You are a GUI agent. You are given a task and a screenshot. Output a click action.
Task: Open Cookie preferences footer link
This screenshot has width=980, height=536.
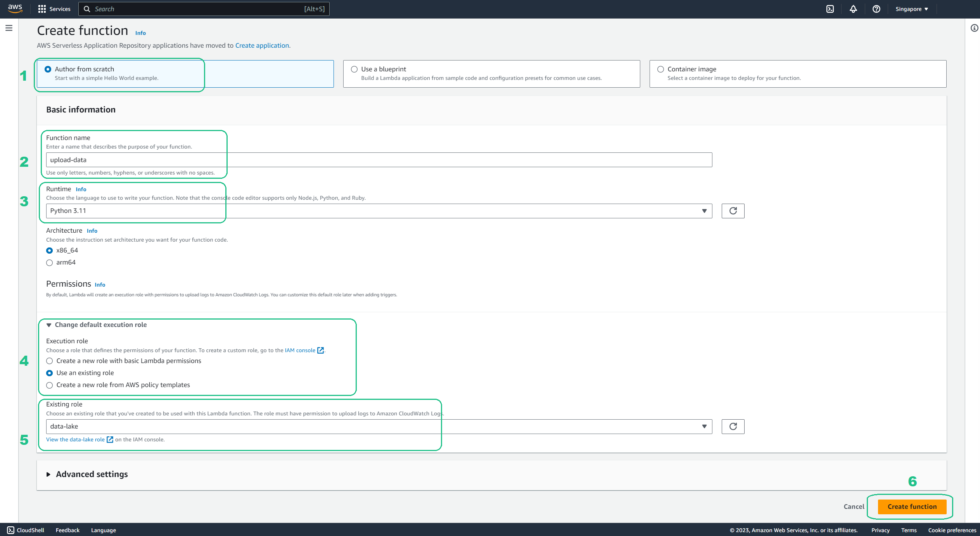pyautogui.click(x=952, y=530)
